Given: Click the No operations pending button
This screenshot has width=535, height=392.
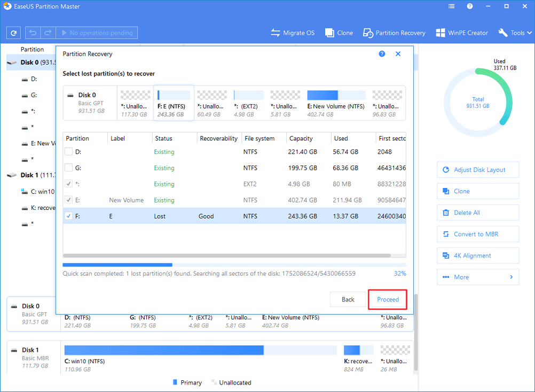Looking at the screenshot, I should point(97,33).
